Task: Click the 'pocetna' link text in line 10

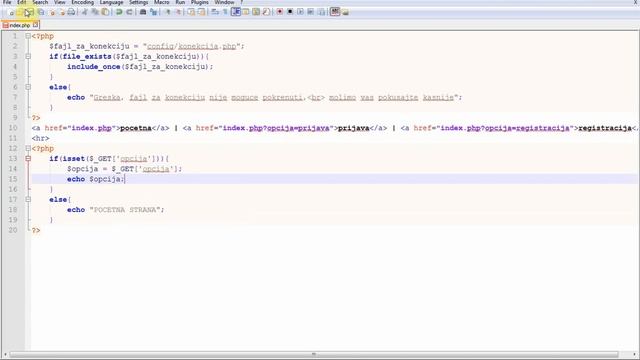Action: pyautogui.click(x=136, y=128)
